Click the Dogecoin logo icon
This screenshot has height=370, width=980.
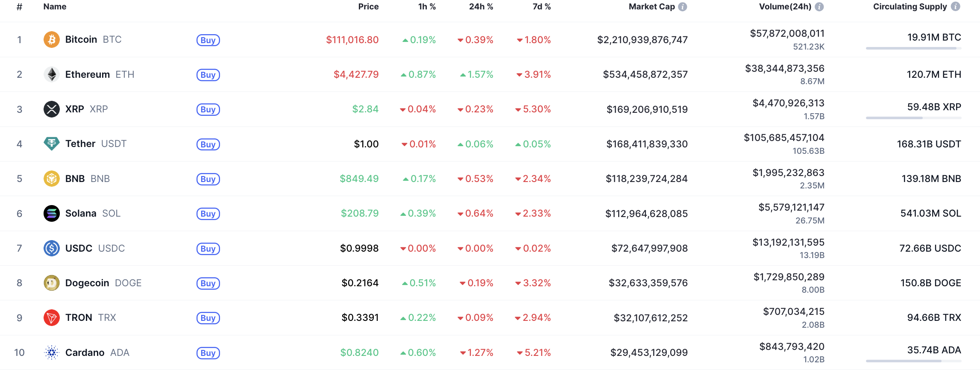click(52, 283)
